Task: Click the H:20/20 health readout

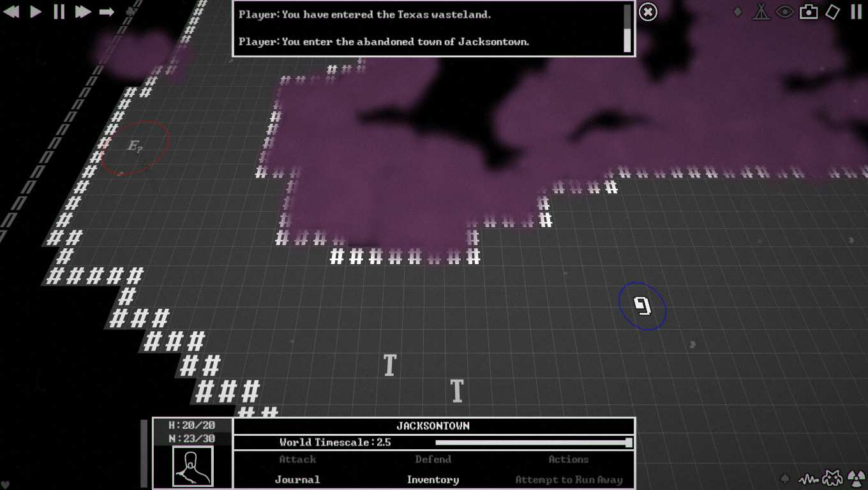Action: pyautogui.click(x=191, y=425)
